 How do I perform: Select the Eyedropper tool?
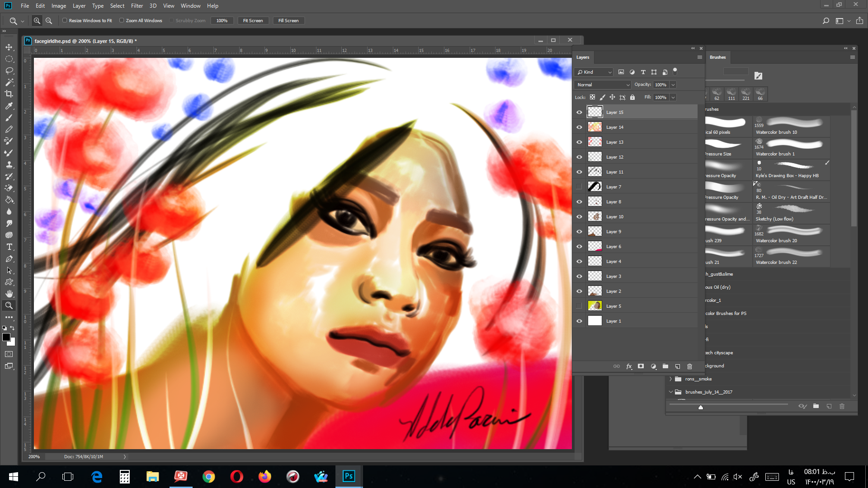9,106
